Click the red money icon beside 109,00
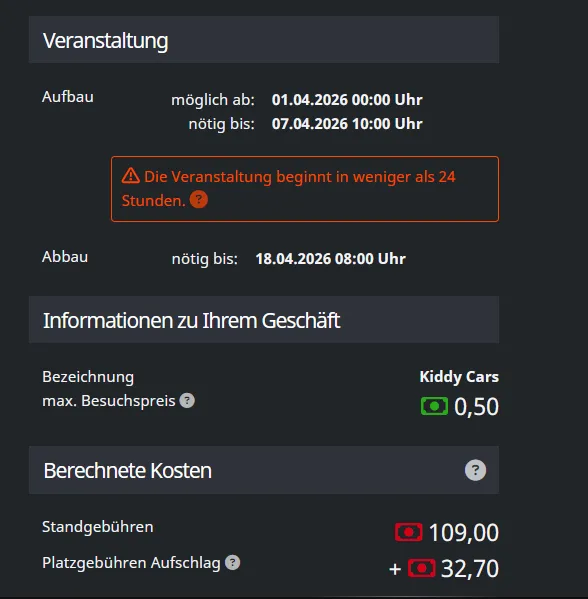 point(409,532)
